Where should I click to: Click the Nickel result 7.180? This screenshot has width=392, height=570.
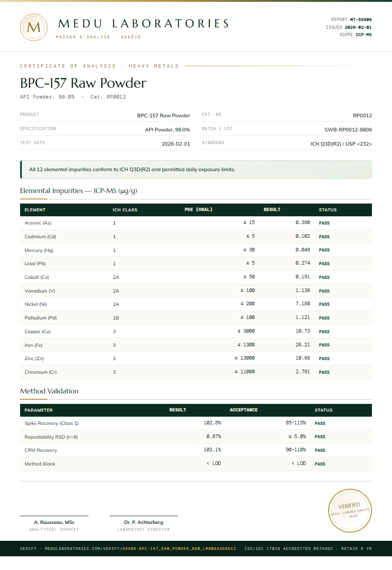[303, 304]
